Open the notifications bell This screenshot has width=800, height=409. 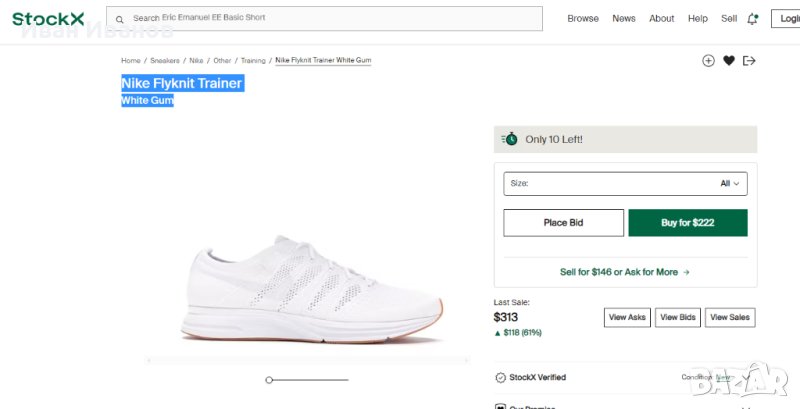[x=752, y=19]
